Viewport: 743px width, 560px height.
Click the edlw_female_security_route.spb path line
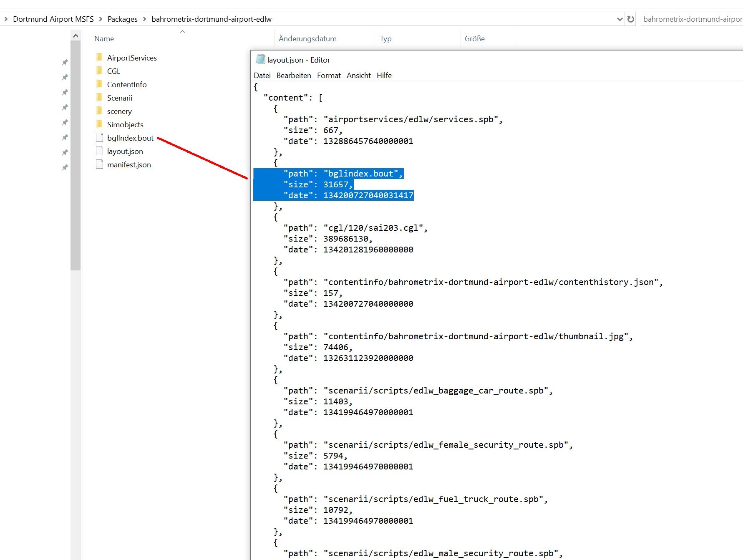pyautogui.click(x=428, y=445)
